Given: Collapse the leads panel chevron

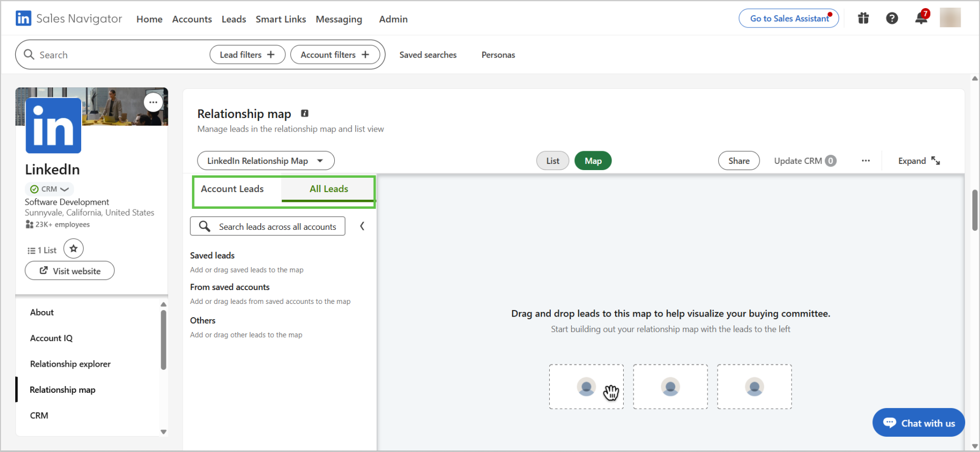Looking at the screenshot, I should [362, 226].
